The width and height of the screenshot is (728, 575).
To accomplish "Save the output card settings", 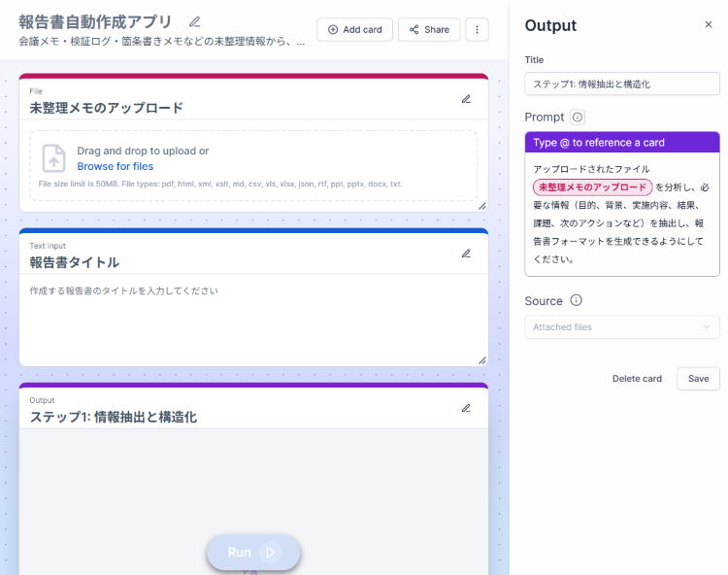I will pos(698,379).
